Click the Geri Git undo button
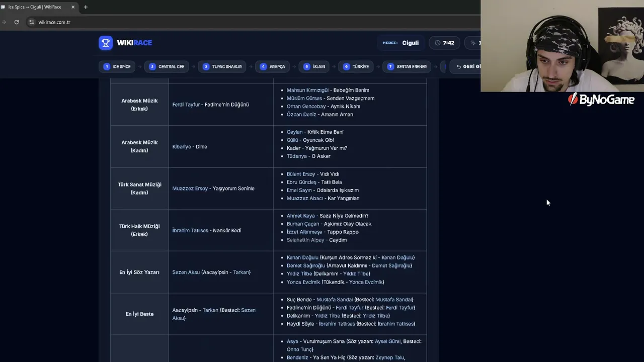Image resolution: width=644 pixels, height=362 pixels. (x=466, y=66)
